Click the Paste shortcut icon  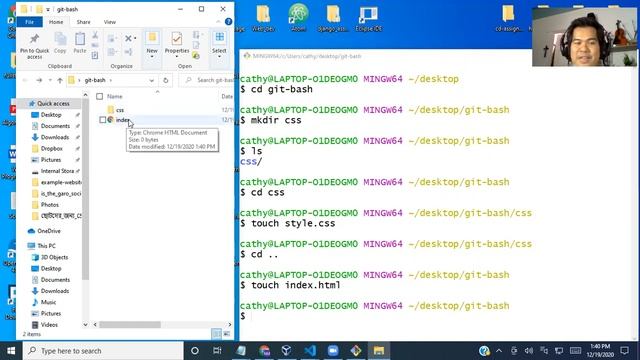pyautogui.click(x=95, y=55)
